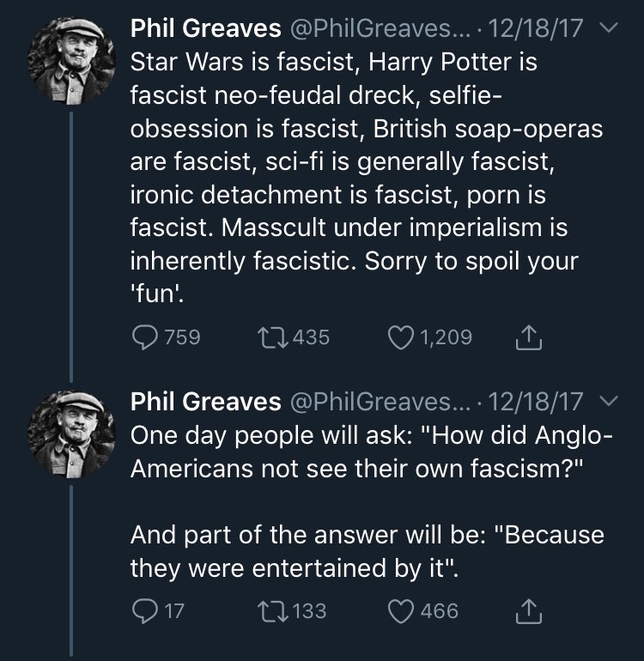Viewport: 644px width, 661px height.
Task: View the 1,209 likes count
Action: 446,337
